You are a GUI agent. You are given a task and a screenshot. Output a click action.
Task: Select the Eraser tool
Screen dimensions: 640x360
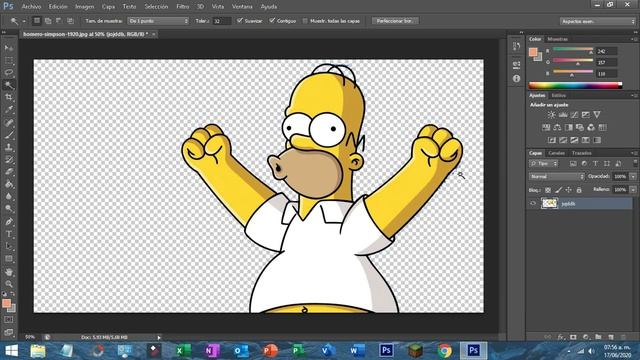pos(9,172)
